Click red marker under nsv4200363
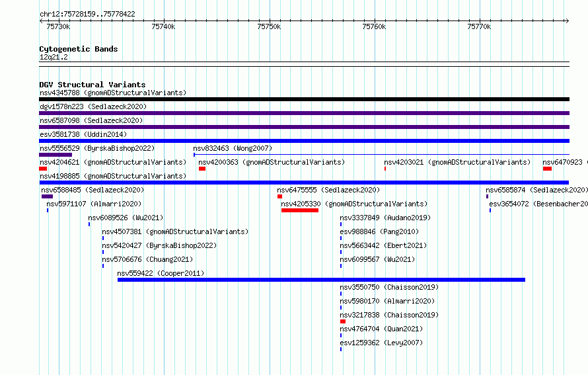This screenshot has width=588, height=375. point(202,169)
